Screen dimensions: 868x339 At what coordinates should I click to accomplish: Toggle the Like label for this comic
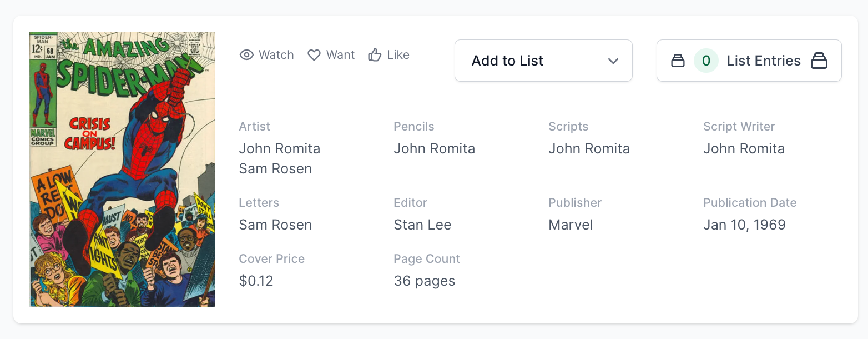[x=398, y=55]
